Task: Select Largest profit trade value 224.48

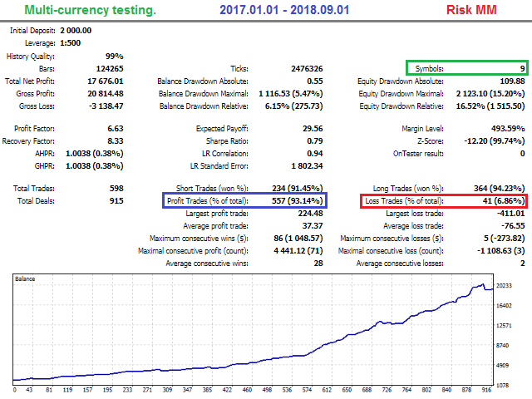Action: click(310, 214)
